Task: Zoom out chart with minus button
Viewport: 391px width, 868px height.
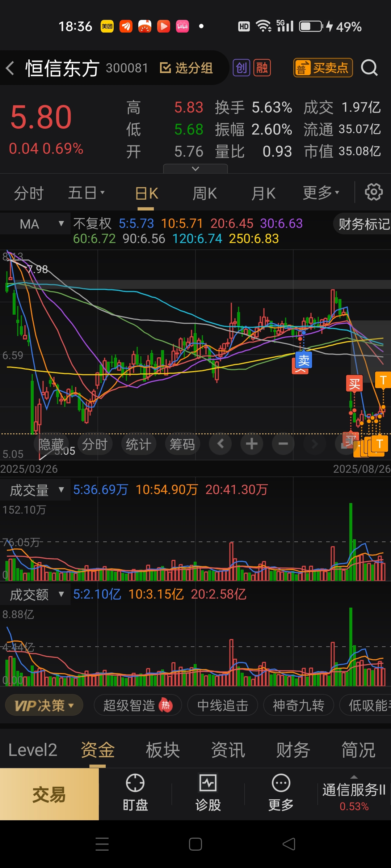Action: 283,443
